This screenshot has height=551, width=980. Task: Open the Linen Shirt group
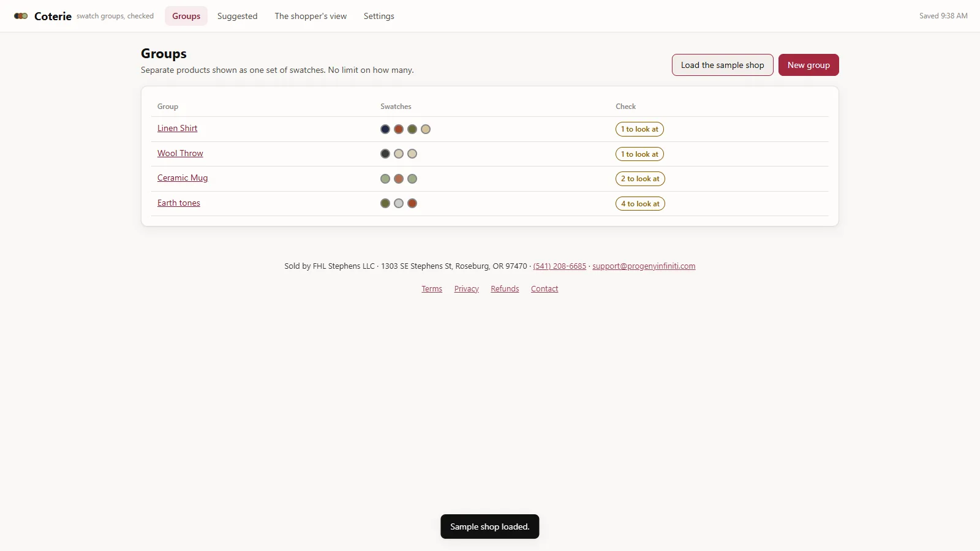[177, 128]
